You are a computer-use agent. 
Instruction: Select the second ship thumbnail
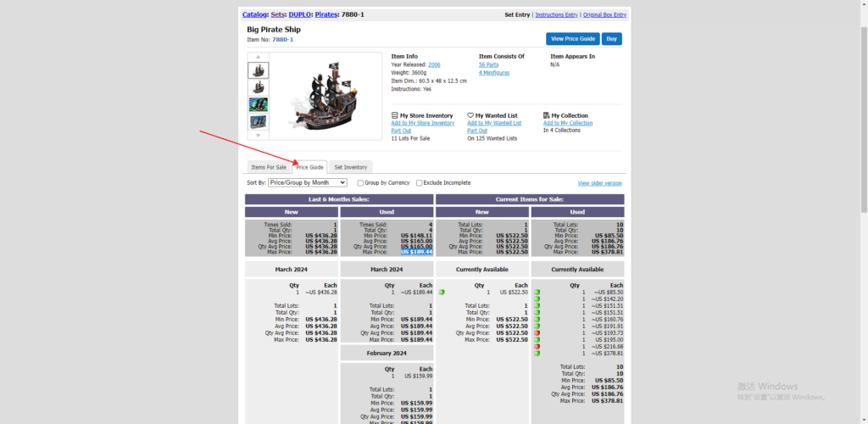258,87
